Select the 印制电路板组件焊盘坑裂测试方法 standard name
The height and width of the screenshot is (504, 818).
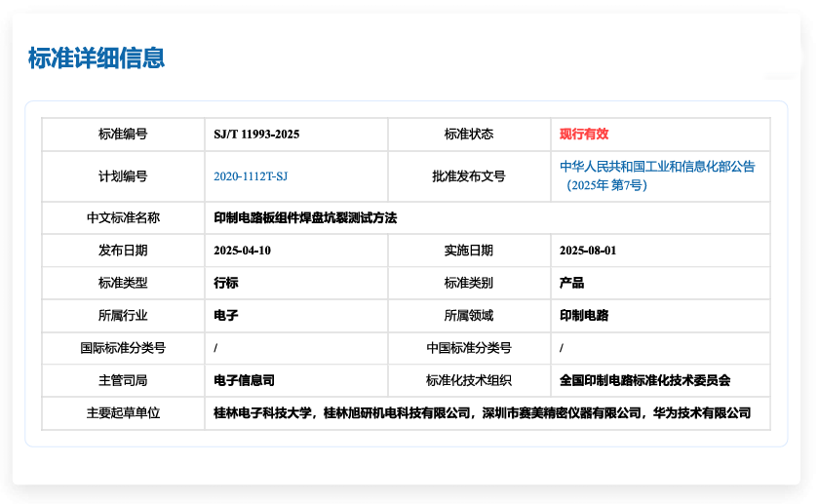click(305, 218)
